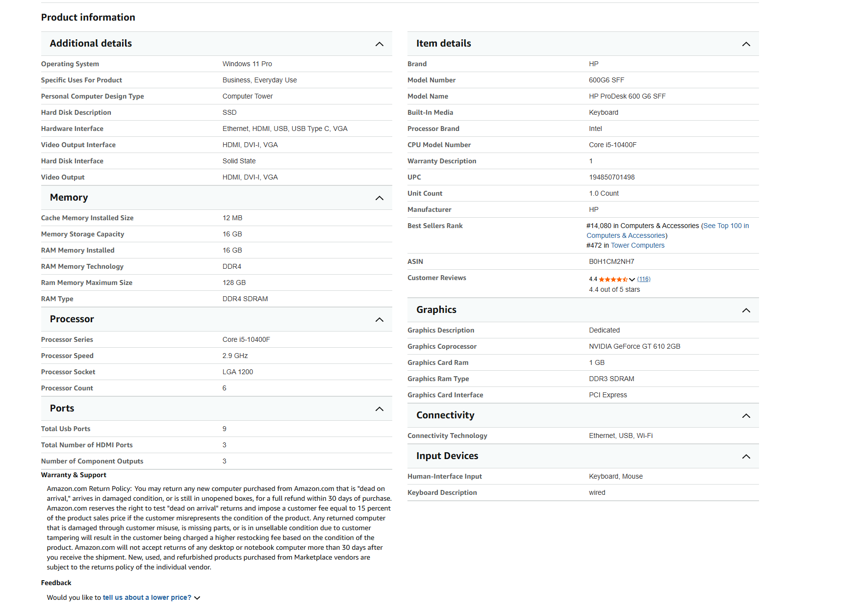Screen dimensions: 862x616
Task: Click the 116 customer reviews count
Action: 644,279
